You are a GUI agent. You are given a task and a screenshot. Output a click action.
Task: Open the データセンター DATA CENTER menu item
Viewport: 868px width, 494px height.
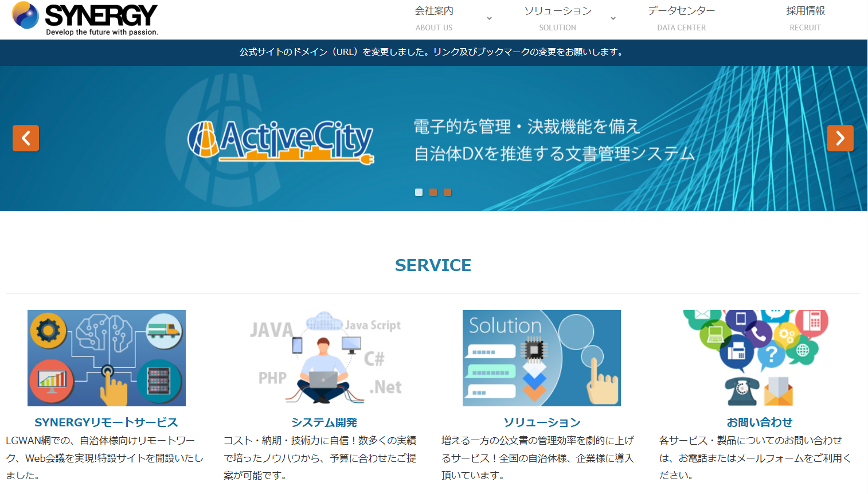682,18
